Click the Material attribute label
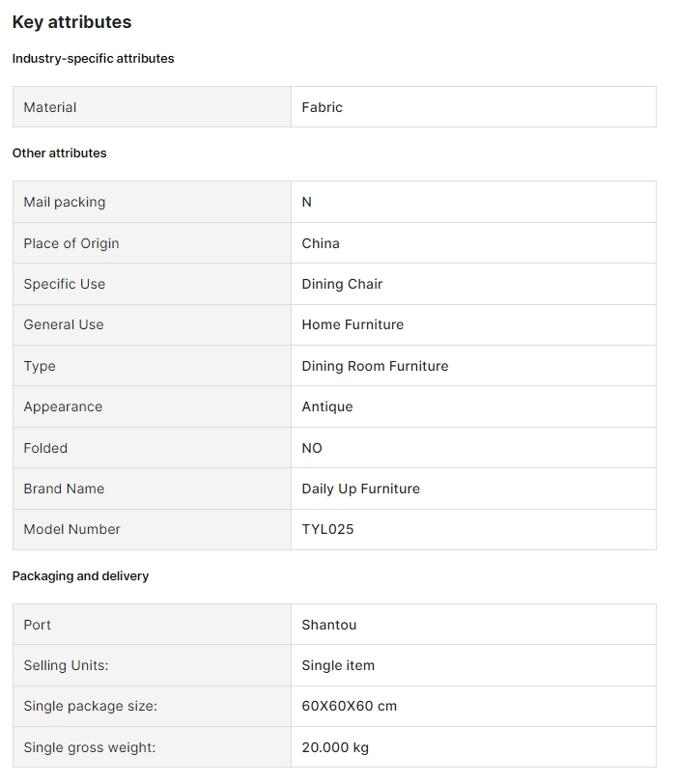This screenshot has width=677, height=784. click(x=50, y=107)
